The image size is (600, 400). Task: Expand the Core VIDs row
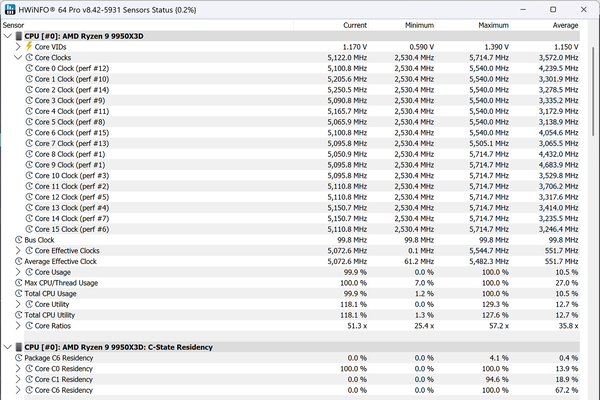[18, 47]
